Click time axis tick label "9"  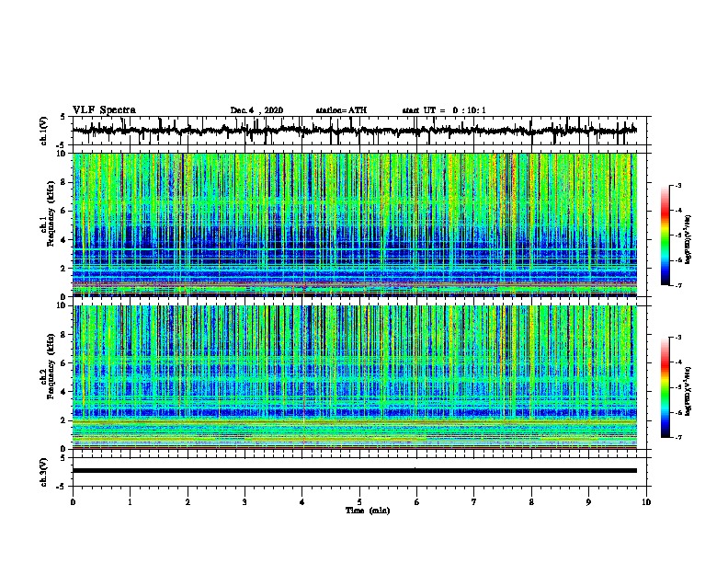click(x=588, y=502)
